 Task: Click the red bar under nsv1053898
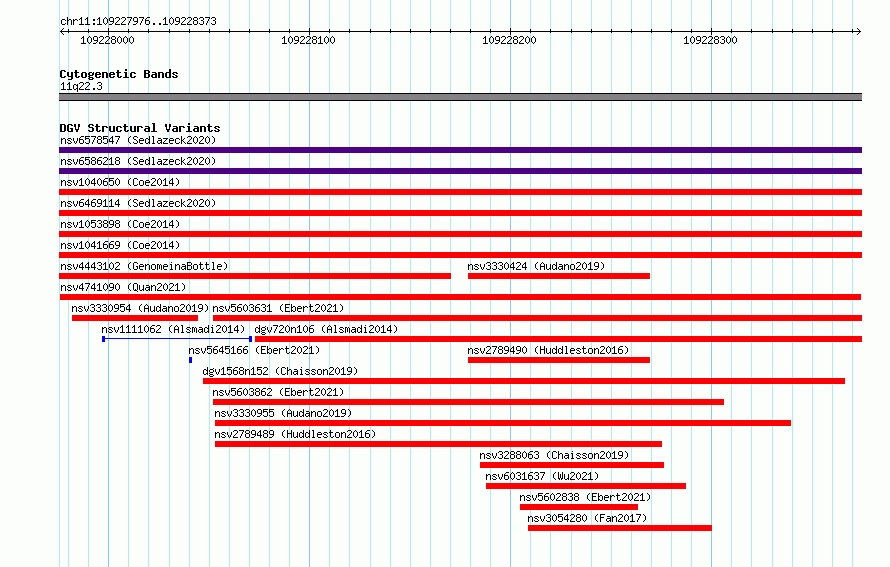[x=460, y=234]
